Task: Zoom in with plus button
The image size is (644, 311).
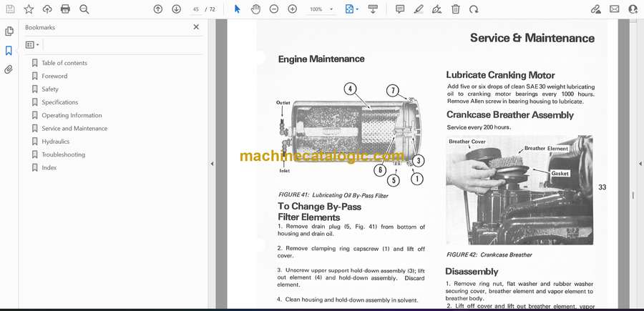Action: pyautogui.click(x=293, y=9)
